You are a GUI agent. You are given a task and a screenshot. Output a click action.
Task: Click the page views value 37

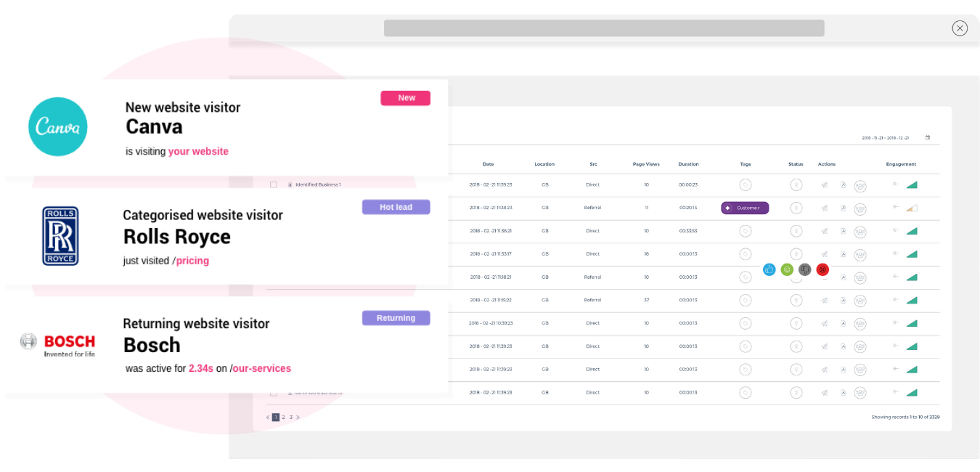point(646,300)
